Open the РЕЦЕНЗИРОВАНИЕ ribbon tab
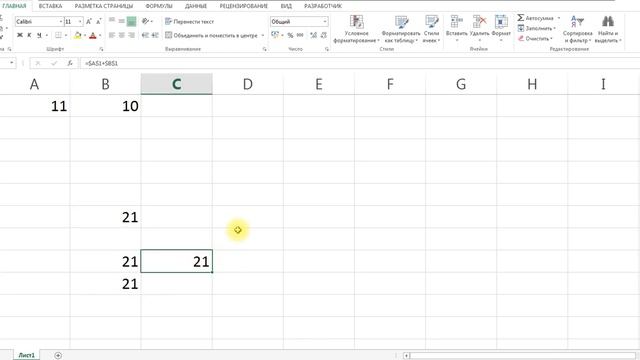The image size is (640, 360). 244,6
